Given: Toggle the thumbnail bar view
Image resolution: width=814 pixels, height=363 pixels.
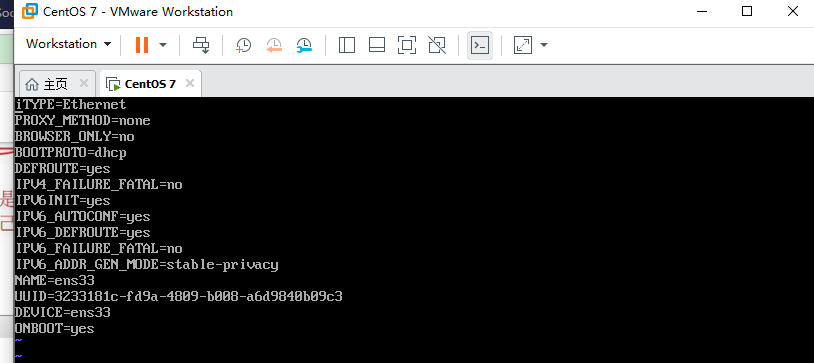Looking at the screenshot, I should click(x=377, y=45).
